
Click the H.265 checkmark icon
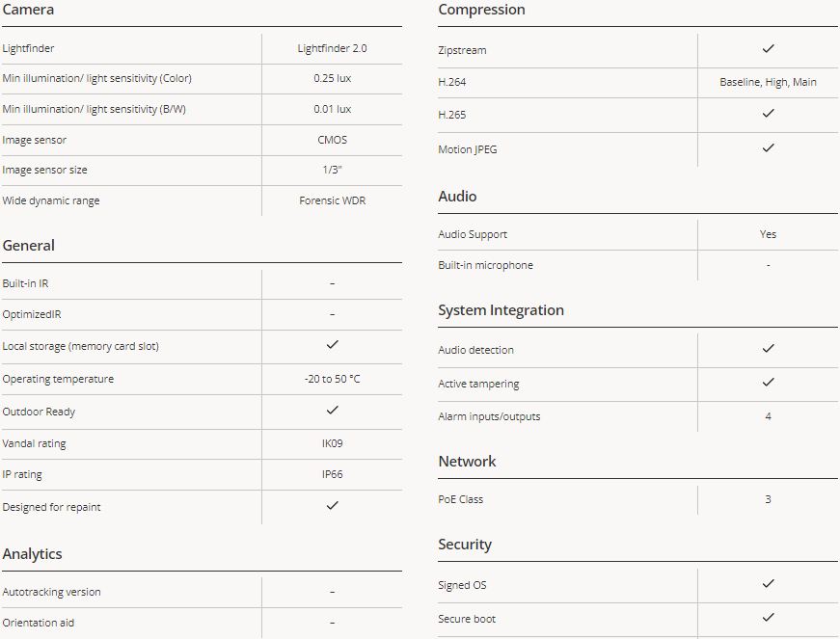pos(768,114)
